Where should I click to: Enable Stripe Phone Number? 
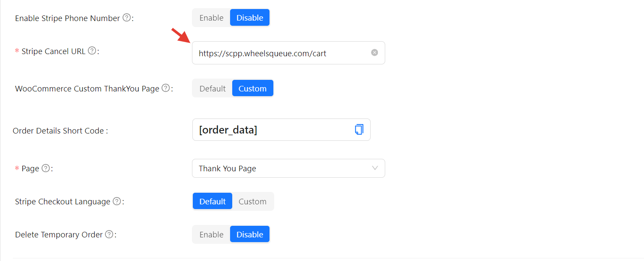(211, 18)
